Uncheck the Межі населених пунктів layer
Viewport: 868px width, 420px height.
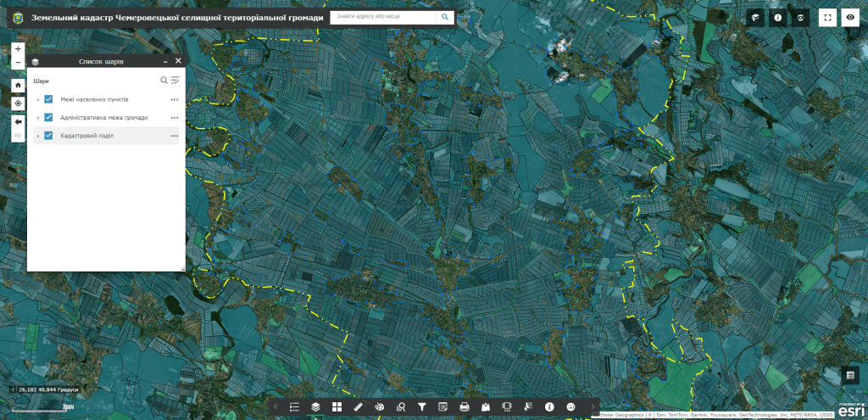[x=48, y=99]
